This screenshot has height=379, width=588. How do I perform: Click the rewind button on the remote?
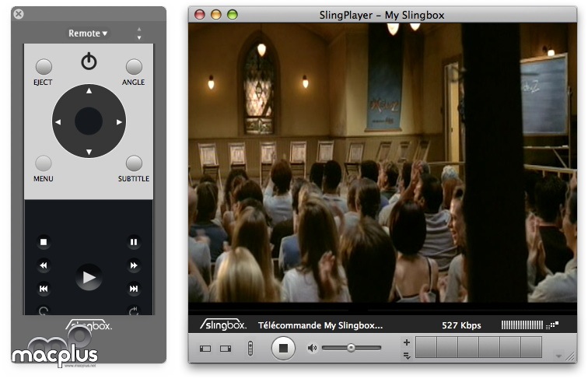44,265
